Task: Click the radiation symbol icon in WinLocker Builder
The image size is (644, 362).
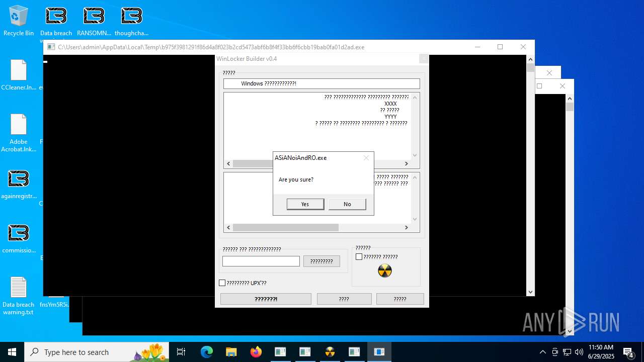Action: pyautogui.click(x=385, y=271)
